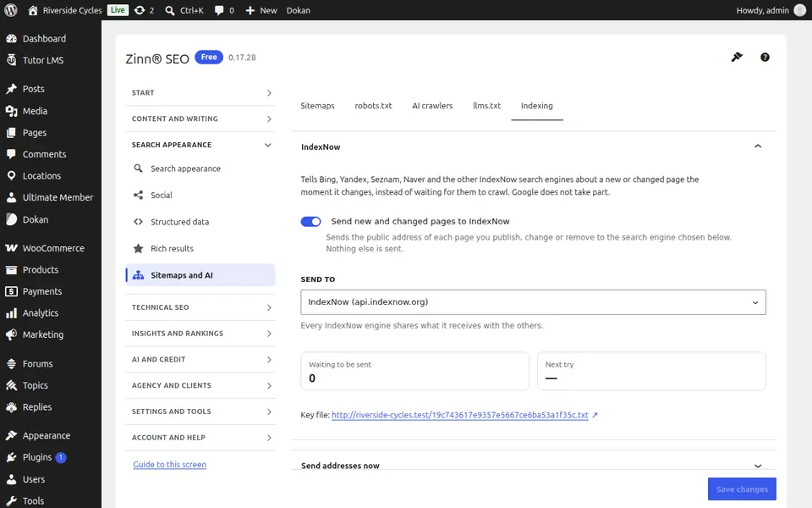This screenshot has height=508, width=812.
Task: Click the Save changes button
Action: [742, 489]
